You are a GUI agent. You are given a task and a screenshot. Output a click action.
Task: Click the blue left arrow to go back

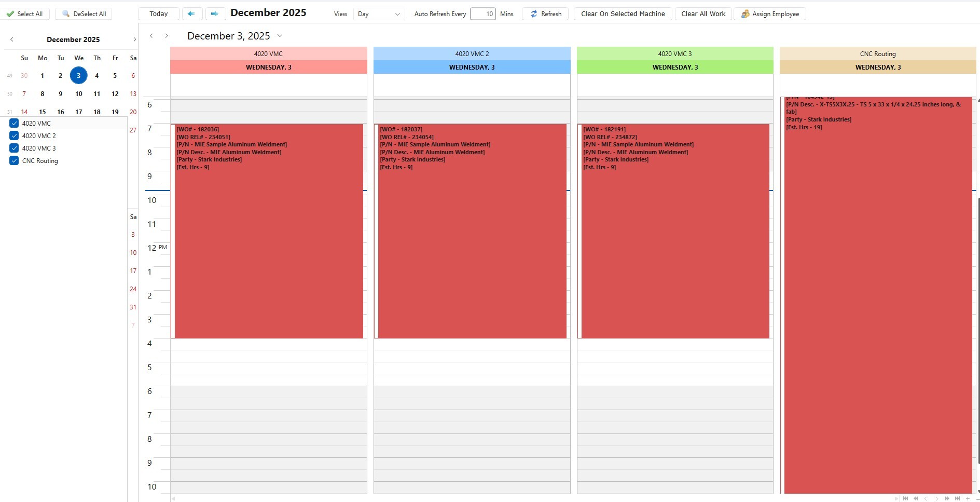[192, 13]
